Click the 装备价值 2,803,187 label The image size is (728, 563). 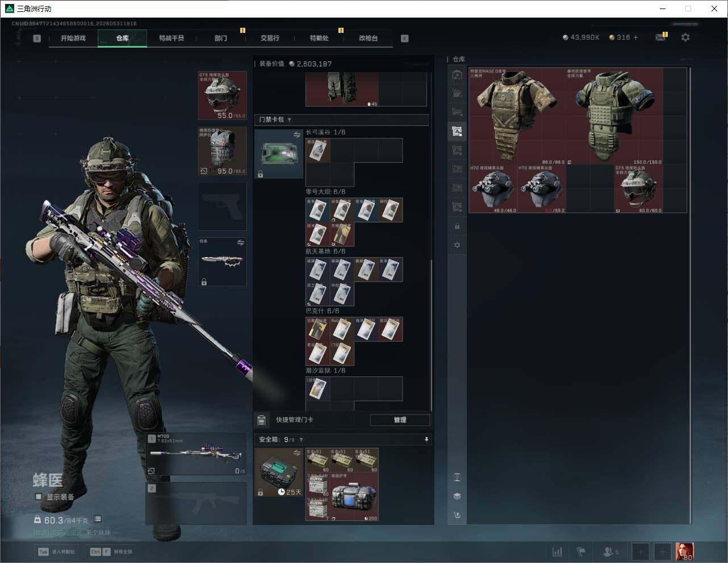tap(295, 64)
